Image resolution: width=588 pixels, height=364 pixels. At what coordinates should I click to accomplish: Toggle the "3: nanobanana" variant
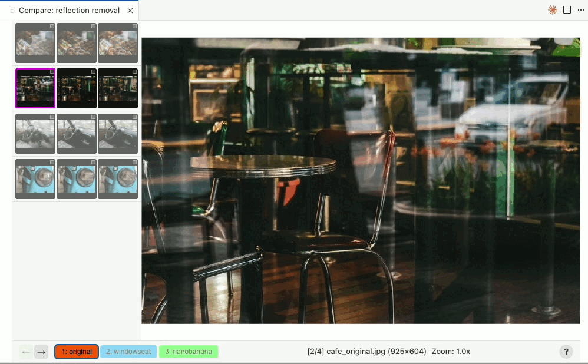click(x=189, y=351)
